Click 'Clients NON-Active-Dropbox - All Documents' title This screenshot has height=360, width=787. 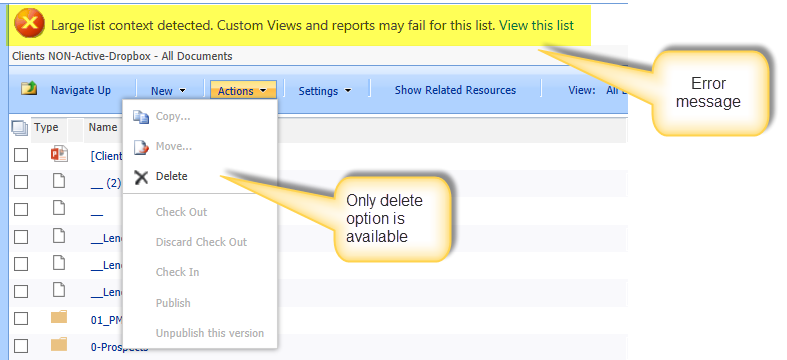122,56
